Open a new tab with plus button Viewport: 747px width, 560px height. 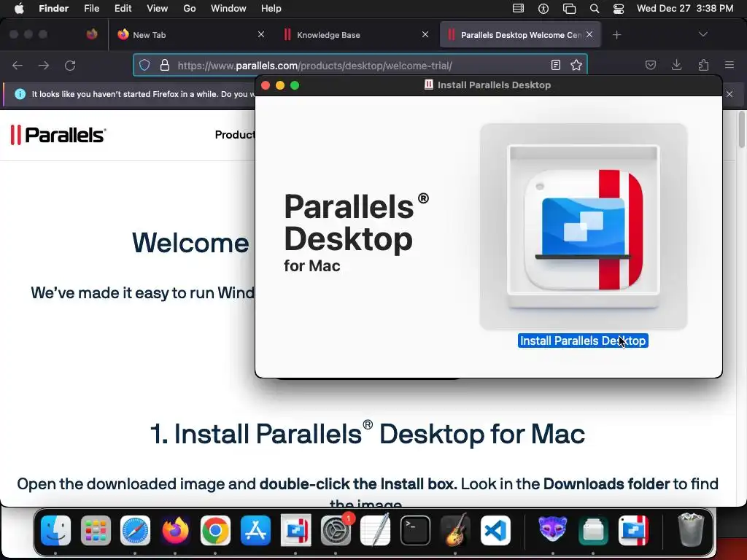[x=617, y=35]
